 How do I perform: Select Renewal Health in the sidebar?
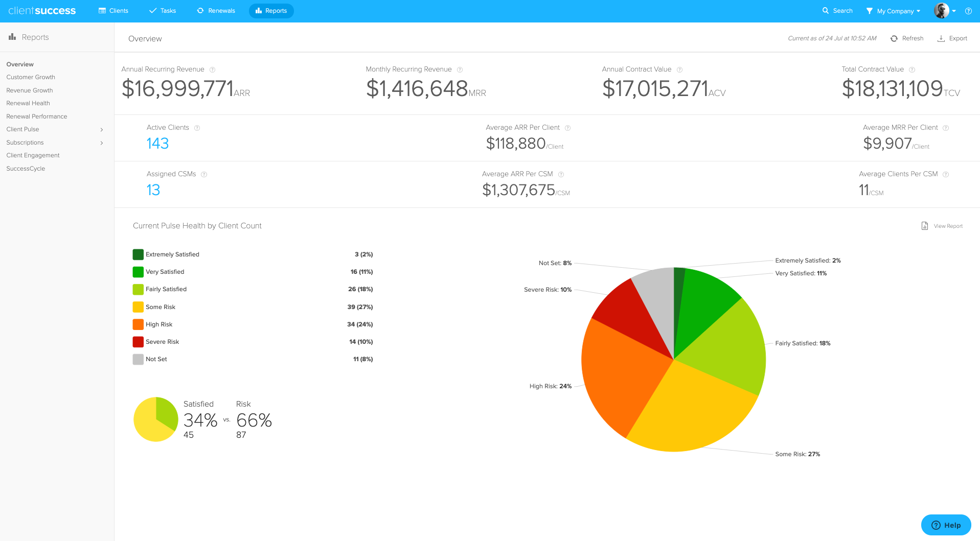coord(28,103)
